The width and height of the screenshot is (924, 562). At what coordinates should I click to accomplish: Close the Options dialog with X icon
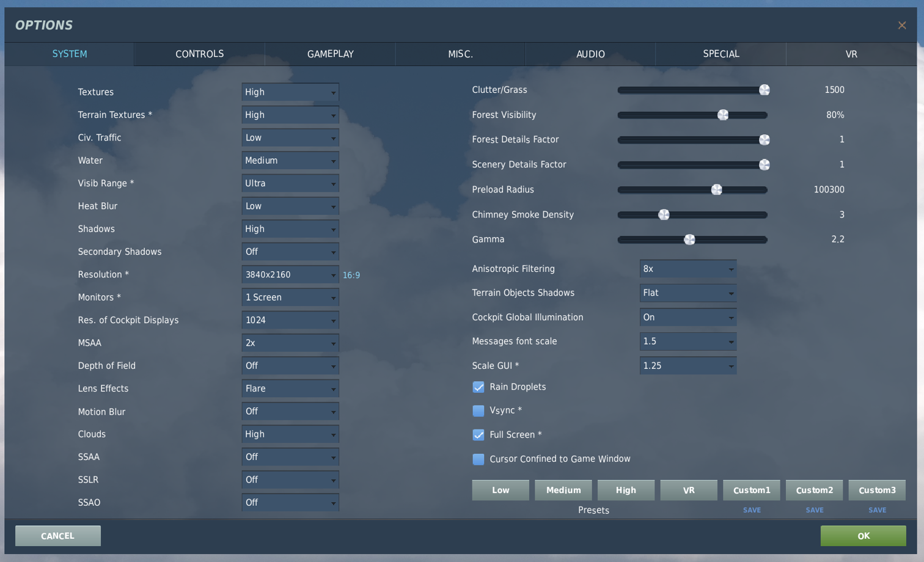(x=902, y=25)
